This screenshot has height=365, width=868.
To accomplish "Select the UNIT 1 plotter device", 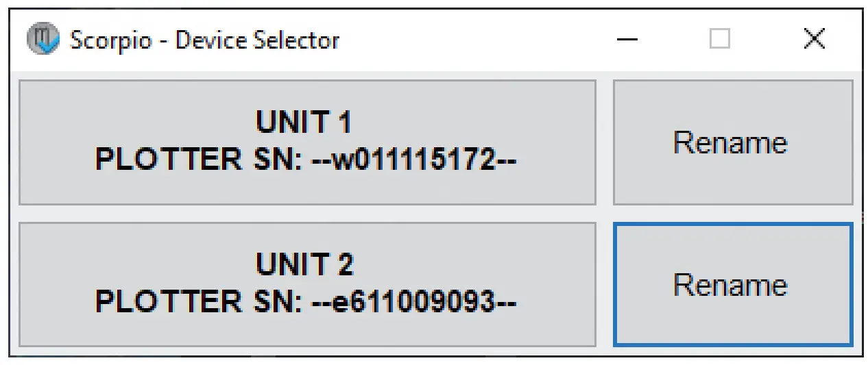I will 306,142.
